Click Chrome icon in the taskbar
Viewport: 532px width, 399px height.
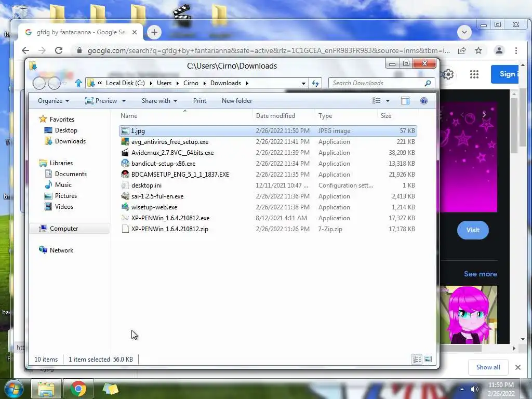78,389
